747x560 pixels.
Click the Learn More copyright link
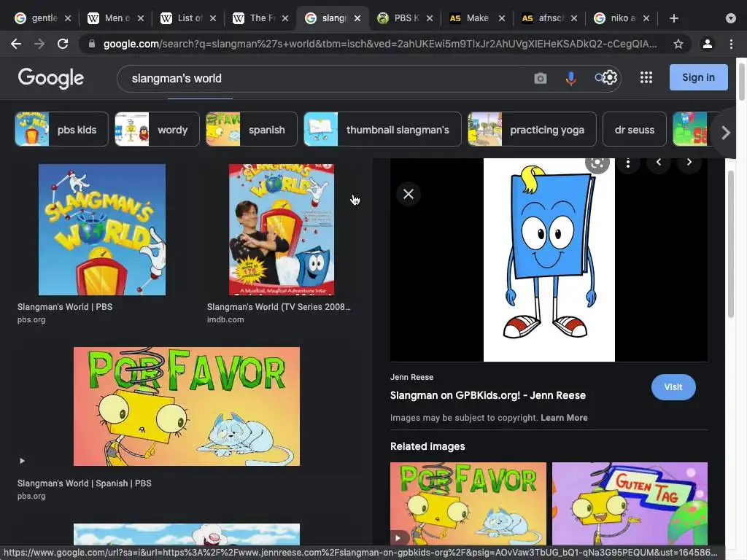pyautogui.click(x=564, y=418)
